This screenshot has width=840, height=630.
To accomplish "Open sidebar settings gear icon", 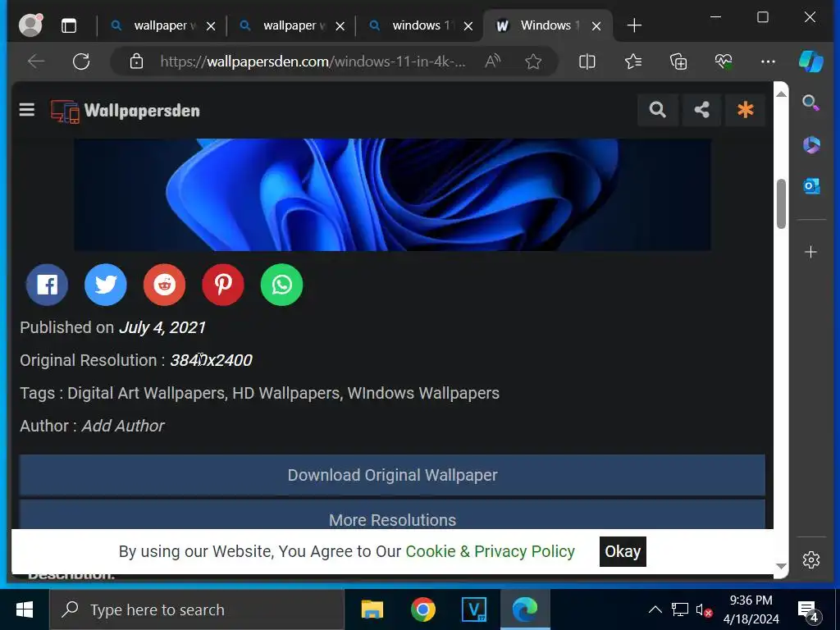I will point(811,559).
